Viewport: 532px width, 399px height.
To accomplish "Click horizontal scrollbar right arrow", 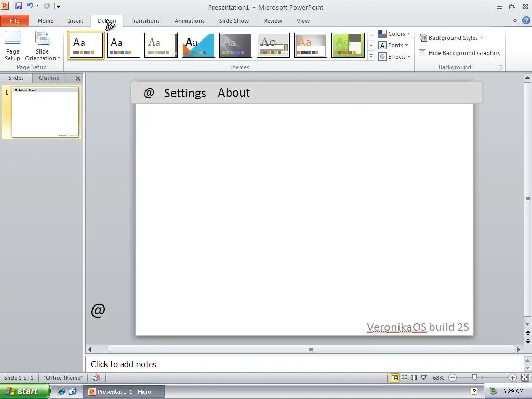I will (518, 349).
